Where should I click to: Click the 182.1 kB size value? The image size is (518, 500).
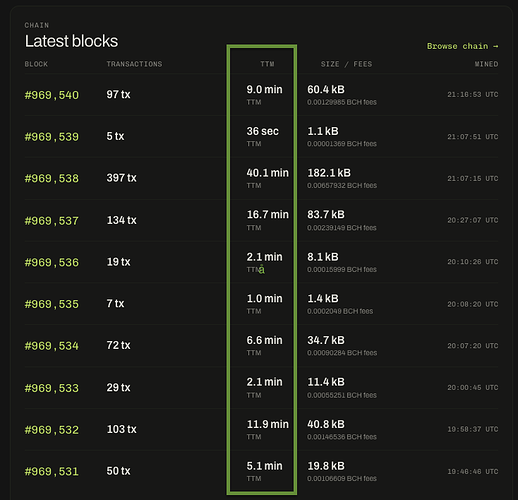click(x=329, y=173)
